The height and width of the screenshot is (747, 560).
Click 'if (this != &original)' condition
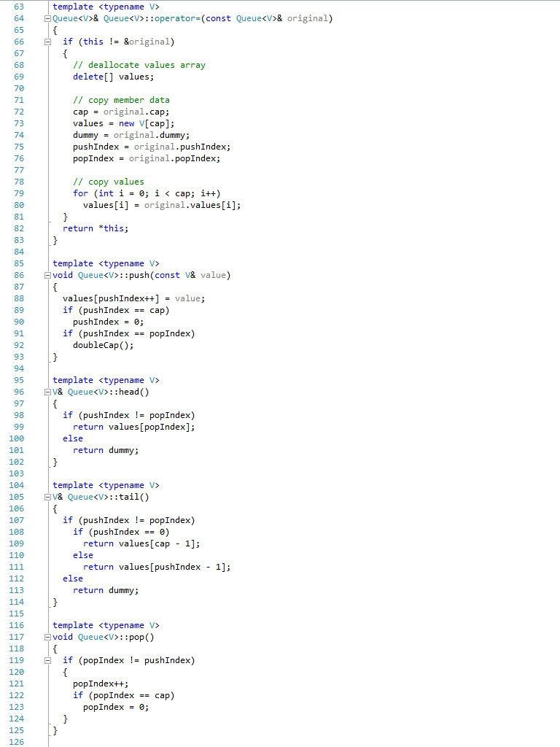click(119, 42)
